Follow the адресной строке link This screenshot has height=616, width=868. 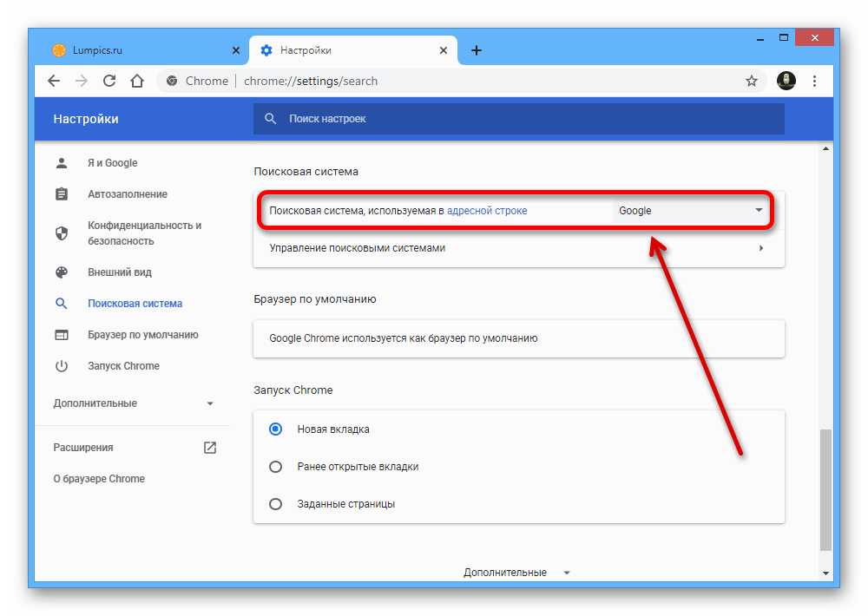[487, 210]
